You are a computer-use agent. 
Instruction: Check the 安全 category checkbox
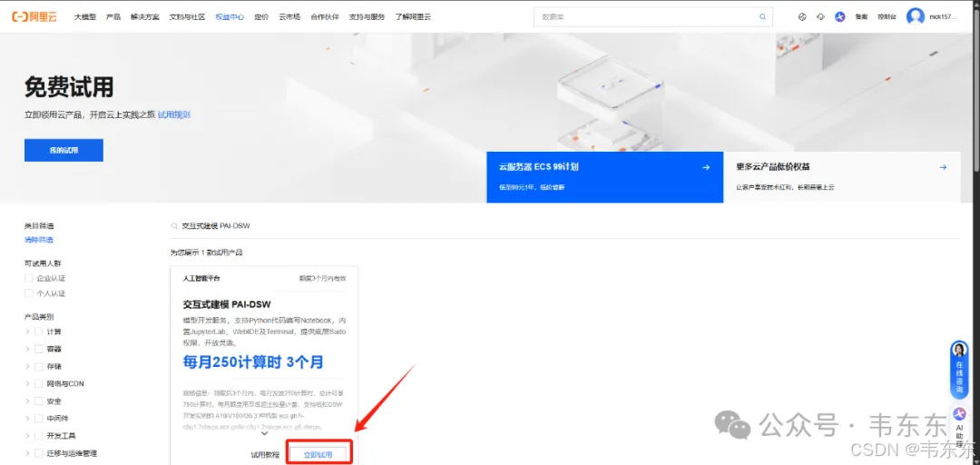point(39,401)
